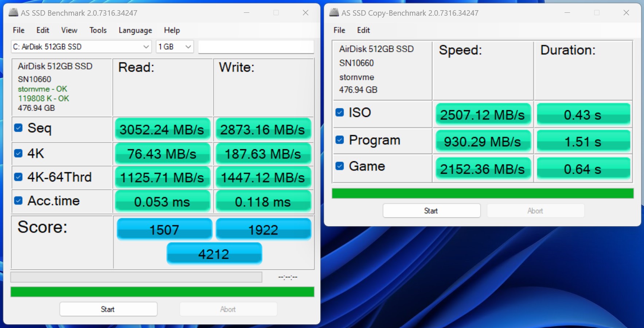Image resolution: width=644 pixels, height=328 pixels.
Task: Open the File menu in Copy-Benchmark window
Action: coord(339,30)
